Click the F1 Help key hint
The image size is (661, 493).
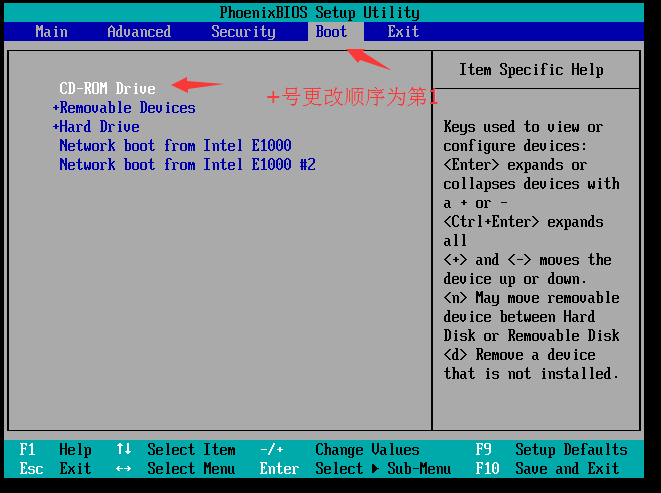tap(55, 450)
